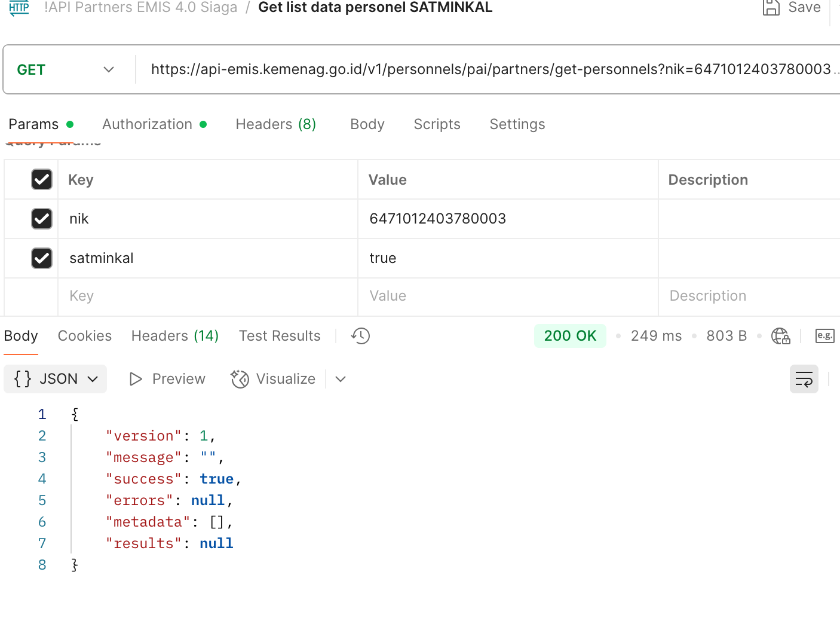Viewport: 840px width, 630px height.
Task: Click the Visualize sparkle icon
Action: click(240, 379)
